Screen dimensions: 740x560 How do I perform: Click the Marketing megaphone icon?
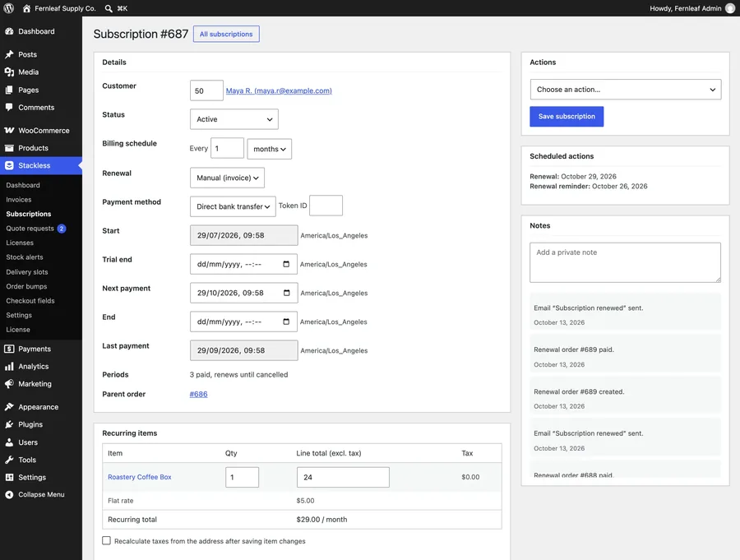9,384
